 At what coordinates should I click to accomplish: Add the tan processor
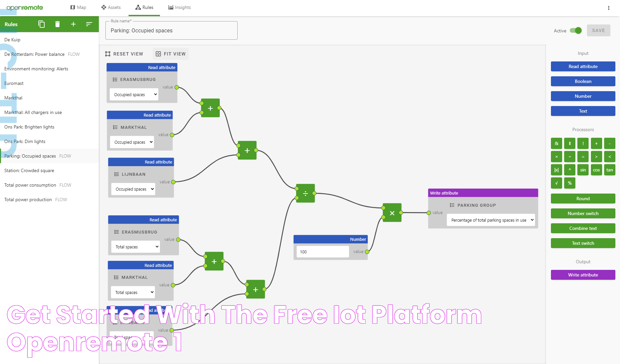click(x=610, y=170)
